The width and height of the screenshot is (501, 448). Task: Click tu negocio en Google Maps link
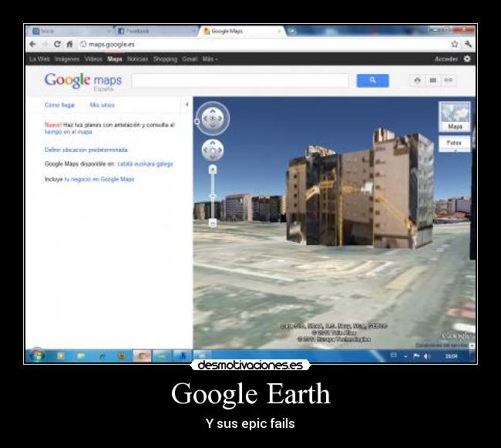pos(99,179)
